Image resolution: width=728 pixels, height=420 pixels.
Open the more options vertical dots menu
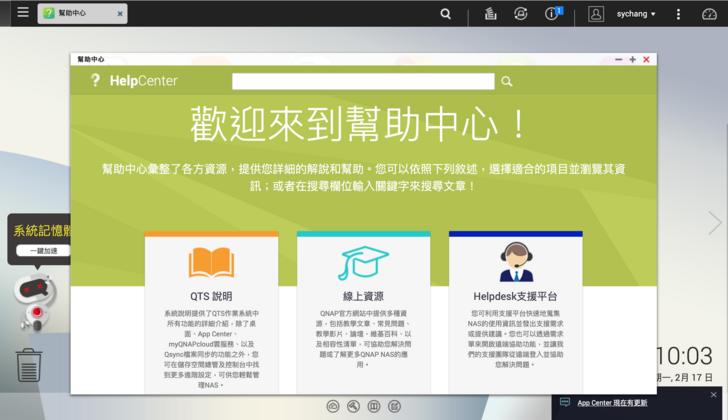[678, 14]
